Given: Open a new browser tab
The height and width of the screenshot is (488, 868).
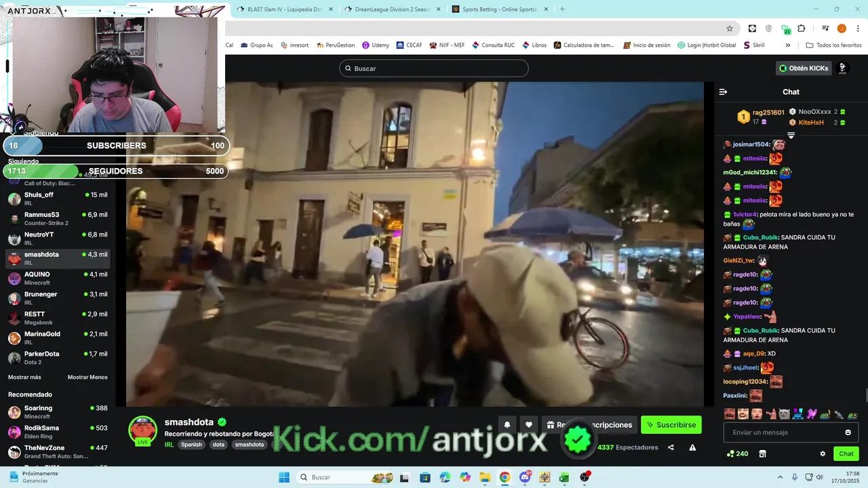Looking at the screenshot, I should (x=562, y=9).
